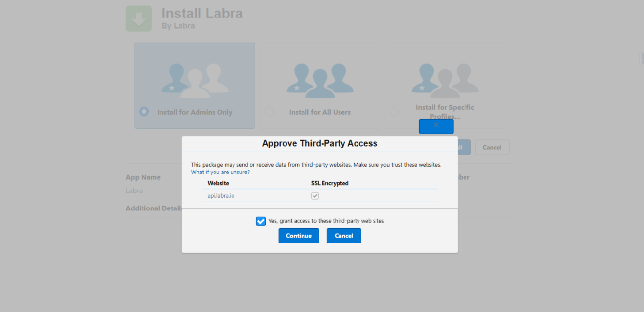Click the SSL Encrypted column header

[x=330, y=183]
